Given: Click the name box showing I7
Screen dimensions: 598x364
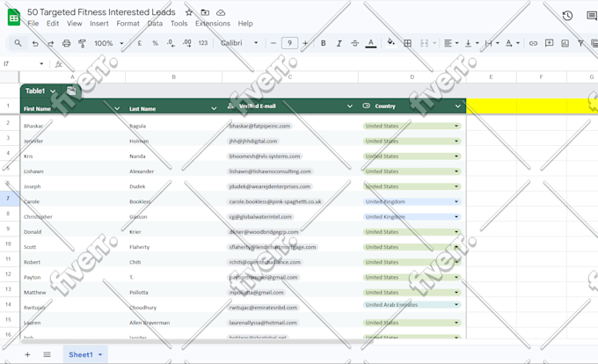Looking at the screenshot, I should click(x=23, y=63).
